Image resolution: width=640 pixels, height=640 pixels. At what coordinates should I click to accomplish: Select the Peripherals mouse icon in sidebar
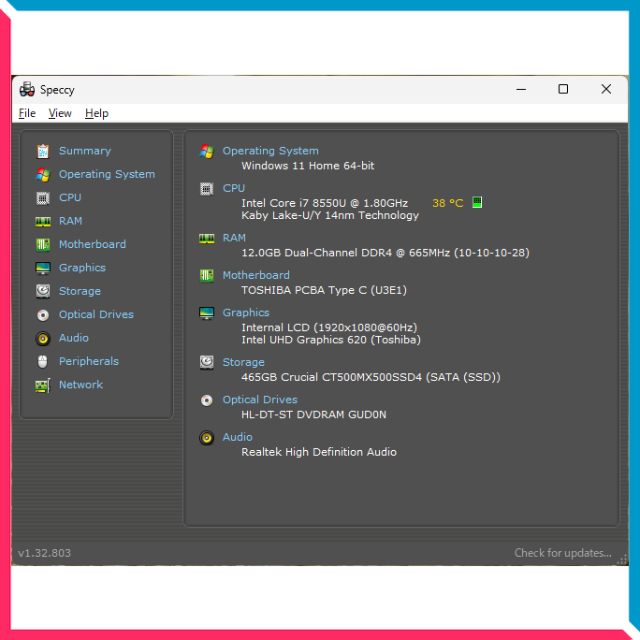tap(43, 362)
